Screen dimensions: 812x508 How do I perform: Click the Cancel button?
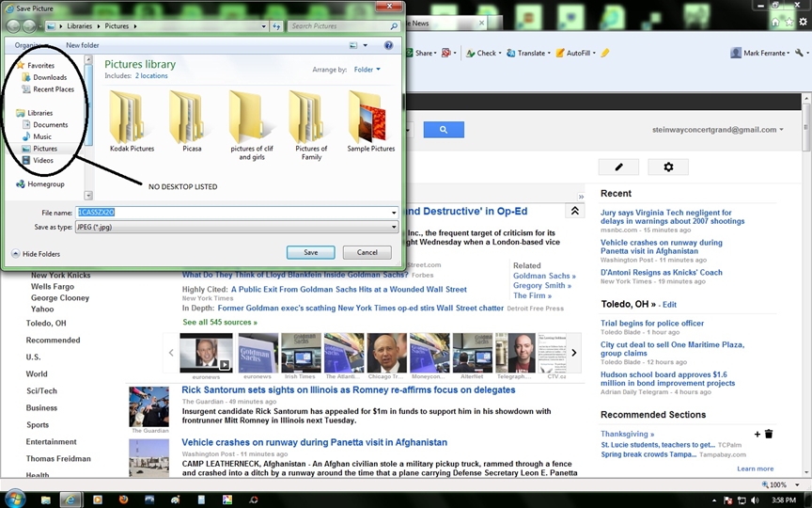tap(367, 252)
